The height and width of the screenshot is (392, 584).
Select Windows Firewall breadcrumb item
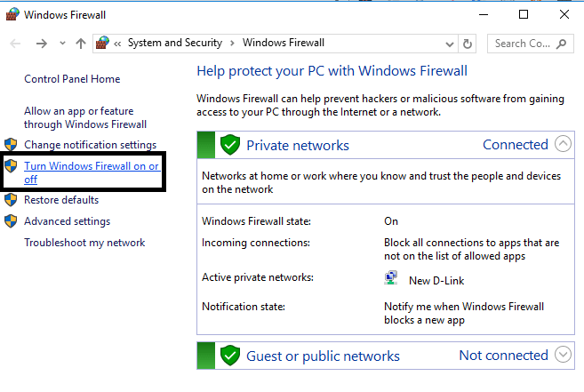[283, 43]
